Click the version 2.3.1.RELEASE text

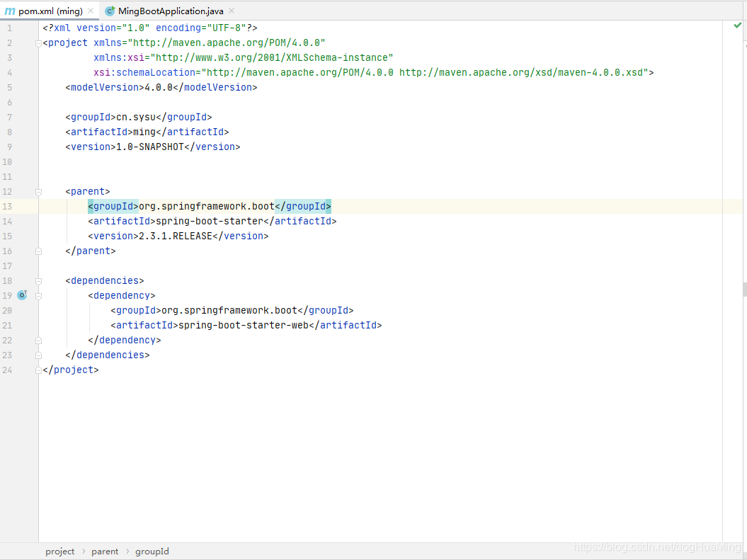tap(176, 236)
